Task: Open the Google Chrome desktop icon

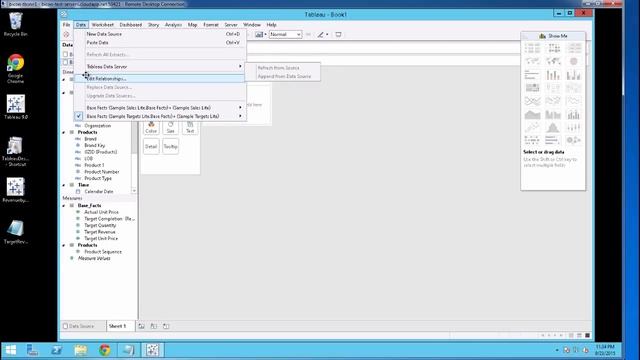Action: (16, 69)
